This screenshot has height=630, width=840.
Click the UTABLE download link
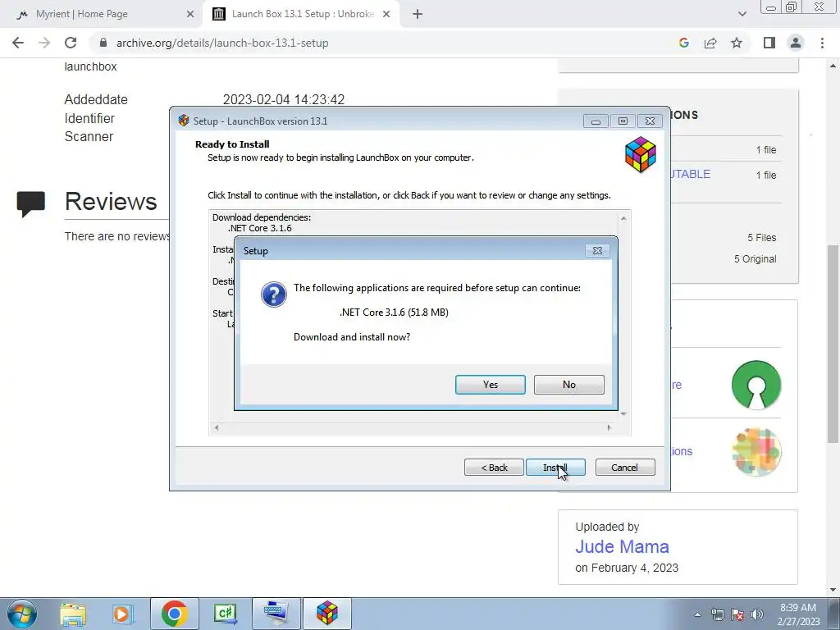point(691,174)
